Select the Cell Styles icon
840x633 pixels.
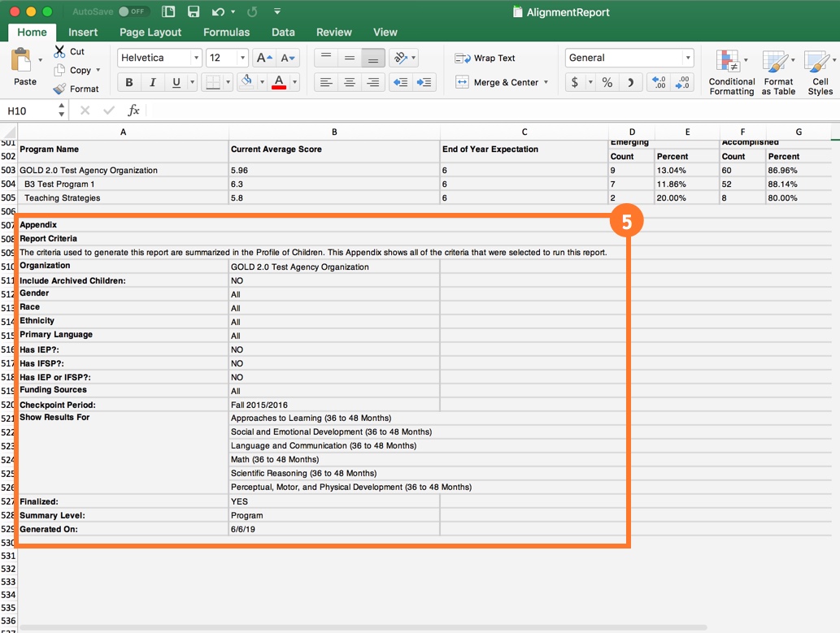(x=819, y=72)
